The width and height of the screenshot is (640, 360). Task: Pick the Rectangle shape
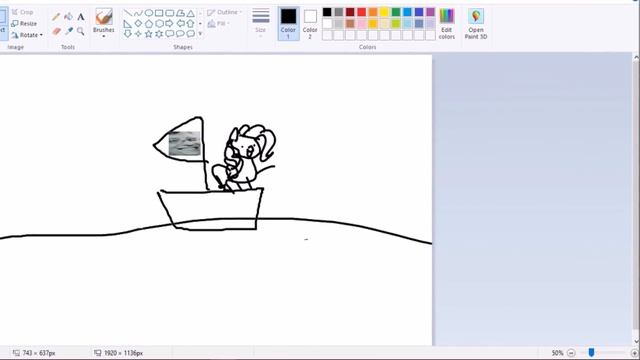159,13
